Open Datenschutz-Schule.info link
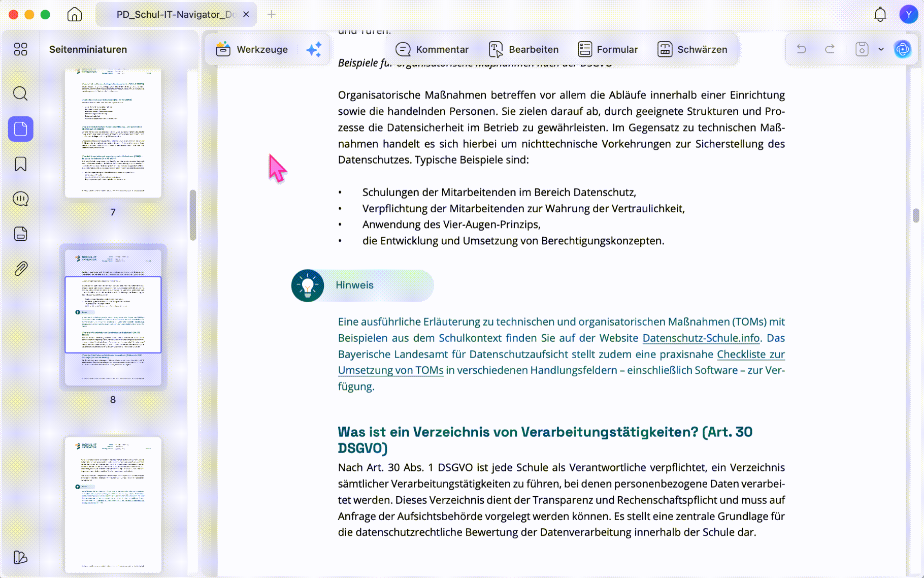This screenshot has height=578, width=924. pos(701,338)
